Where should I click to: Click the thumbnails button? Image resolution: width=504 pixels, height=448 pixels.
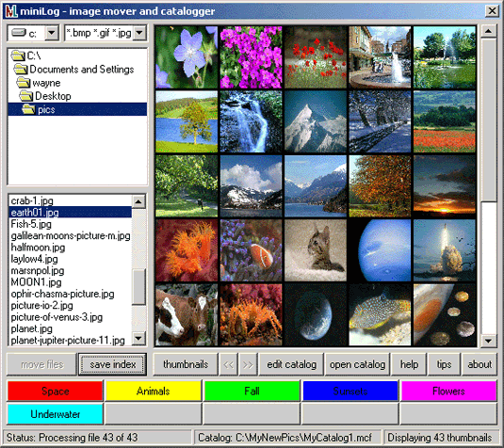click(186, 364)
